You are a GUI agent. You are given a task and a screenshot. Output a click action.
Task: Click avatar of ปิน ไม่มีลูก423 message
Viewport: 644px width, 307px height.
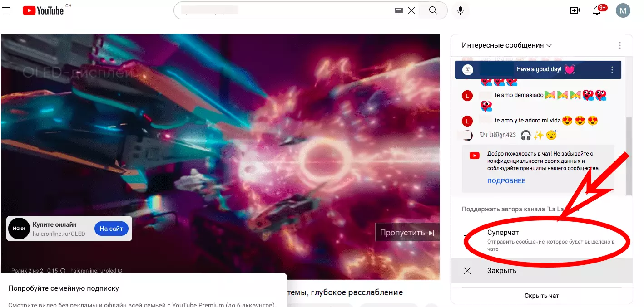[x=467, y=135]
